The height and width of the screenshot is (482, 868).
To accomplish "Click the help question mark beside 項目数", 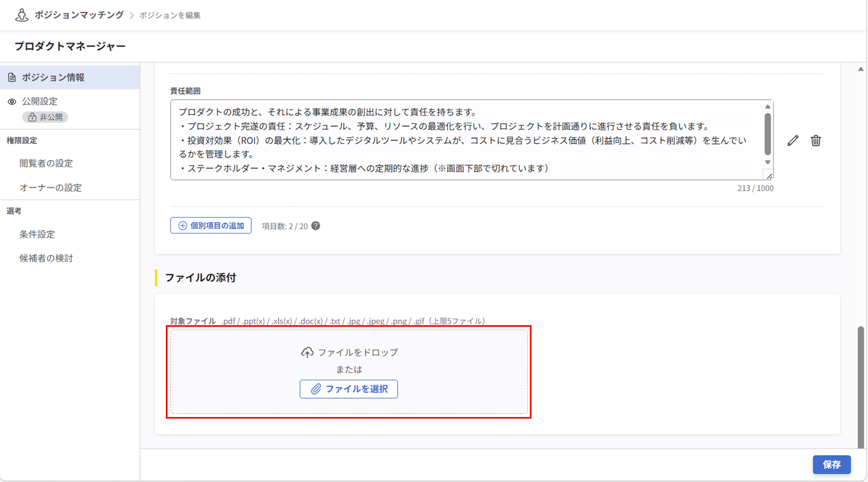I will tap(315, 226).
